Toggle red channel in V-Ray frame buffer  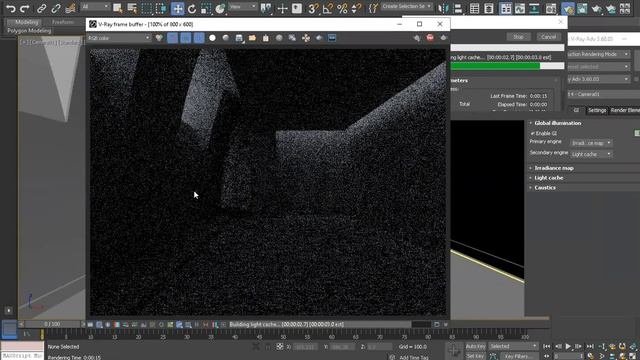click(172, 38)
